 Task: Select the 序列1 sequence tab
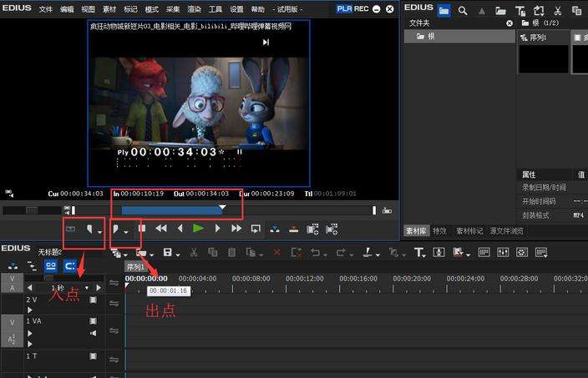pyautogui.click(x=135, y=267)
